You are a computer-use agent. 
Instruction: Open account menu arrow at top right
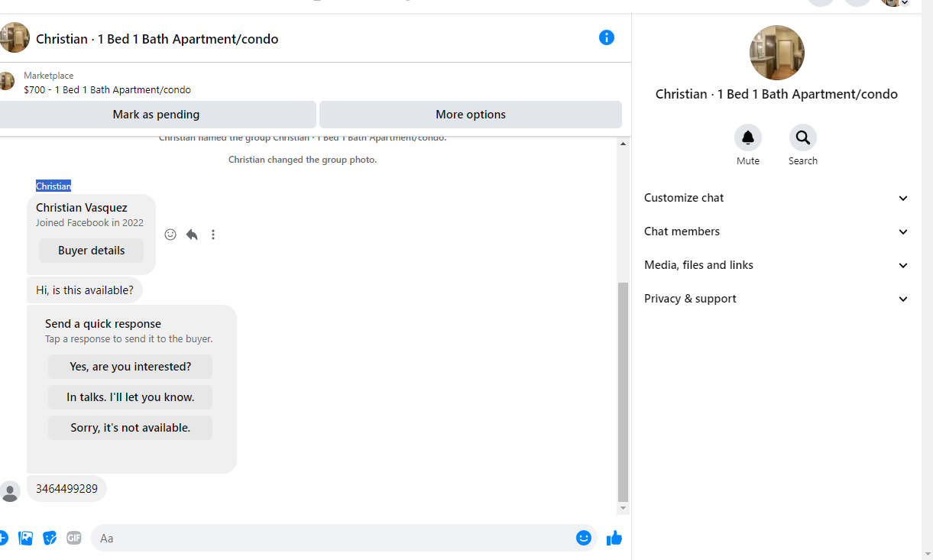[905, 3]
